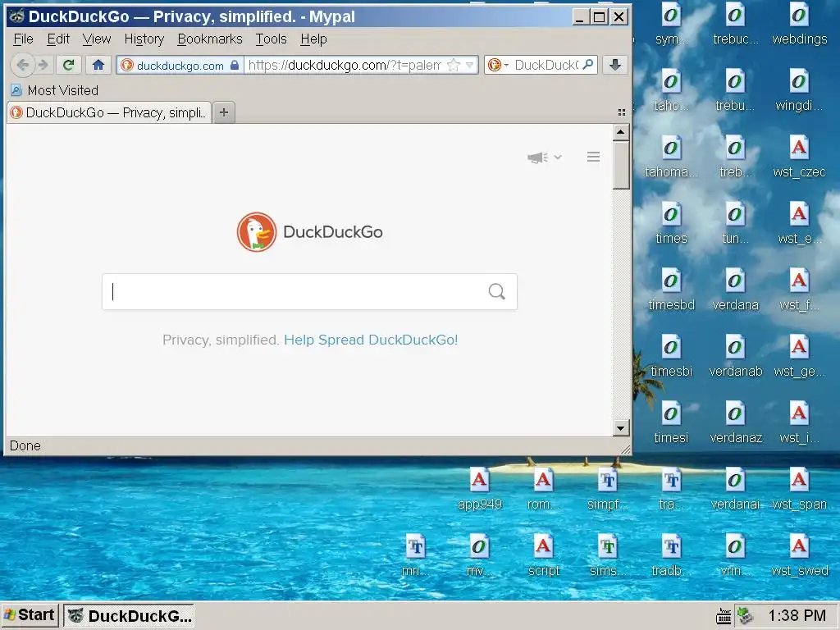Open the DuckDuckGo hamburger menu on page
This screenshot has width=840, height=630.
point(593,157)
